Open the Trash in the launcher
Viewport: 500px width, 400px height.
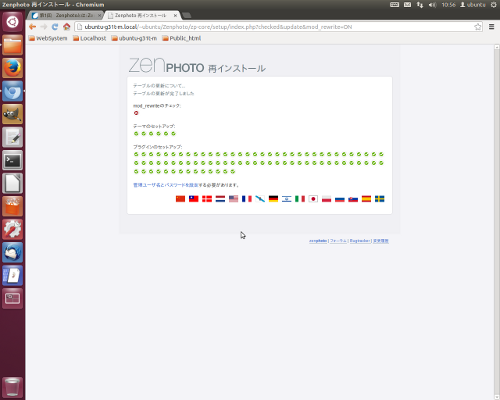coord(13,387)
